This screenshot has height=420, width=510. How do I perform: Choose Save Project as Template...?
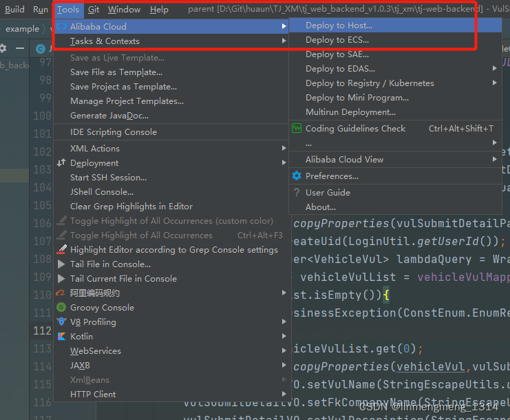point(171,87)
